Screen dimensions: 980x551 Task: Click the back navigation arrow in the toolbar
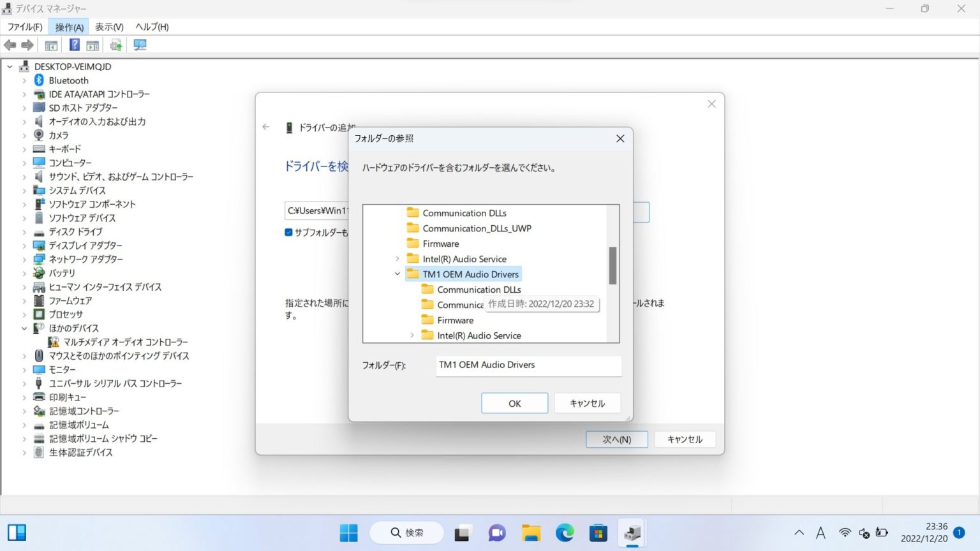click(x=10, y=45)
